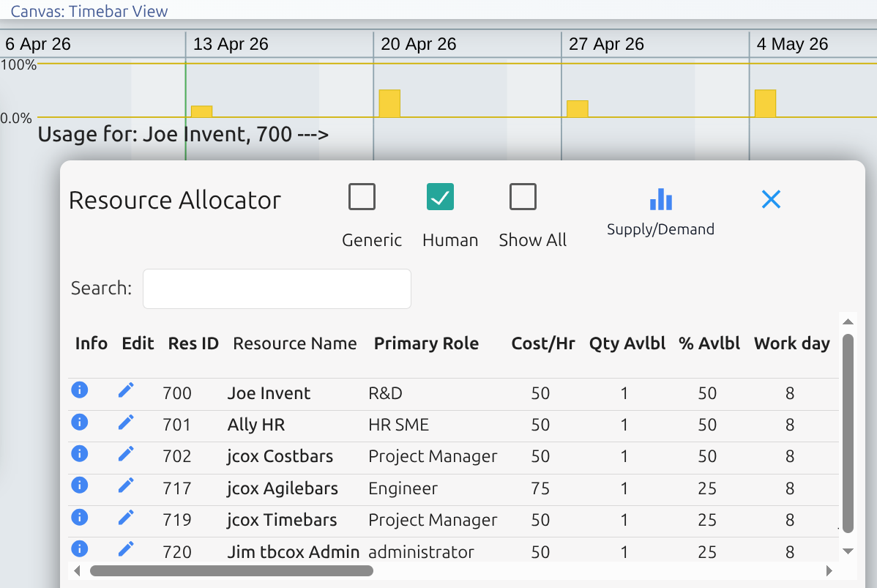Click the Canvas: Timebar View title
Screen dimensions: 877x588
(x=89, y=11)
